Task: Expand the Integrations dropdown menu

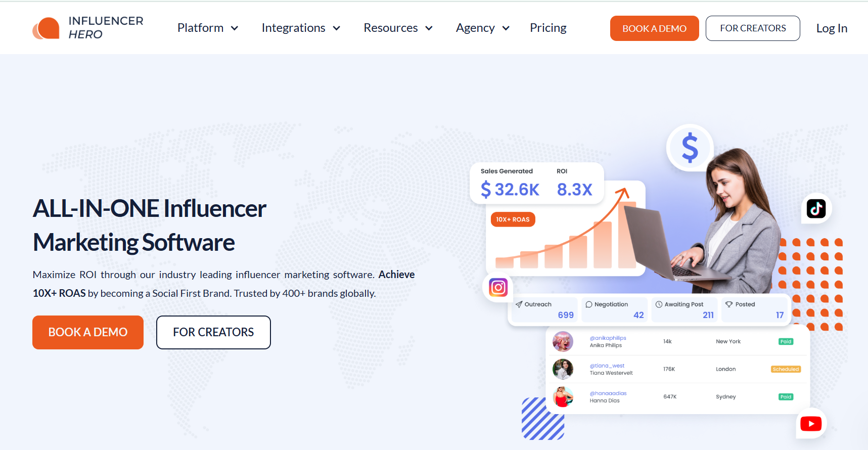Action: point(301,28)
